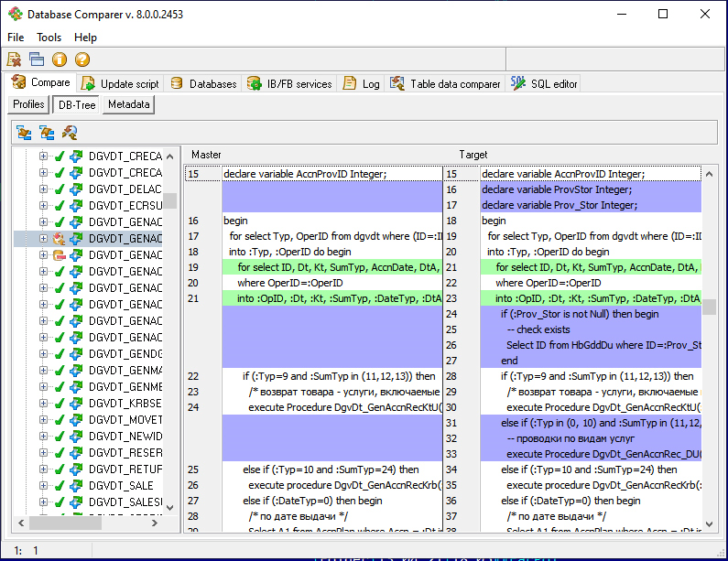Expand the DGVDT_GENMA tree node
This screenshot has height=561, width=728.
click(43, 370)
